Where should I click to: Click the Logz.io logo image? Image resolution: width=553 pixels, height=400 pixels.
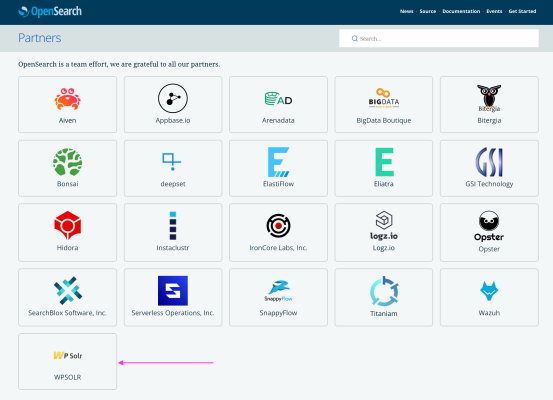384,225
